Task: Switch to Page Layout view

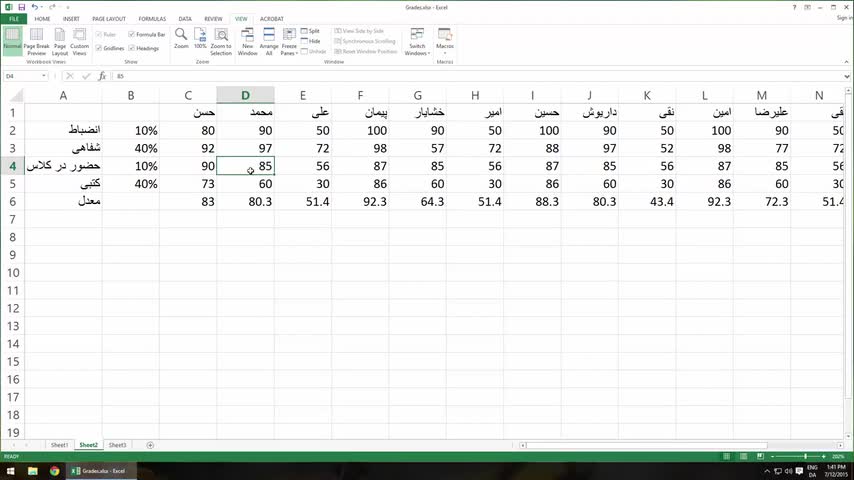Action: point(60,41)
